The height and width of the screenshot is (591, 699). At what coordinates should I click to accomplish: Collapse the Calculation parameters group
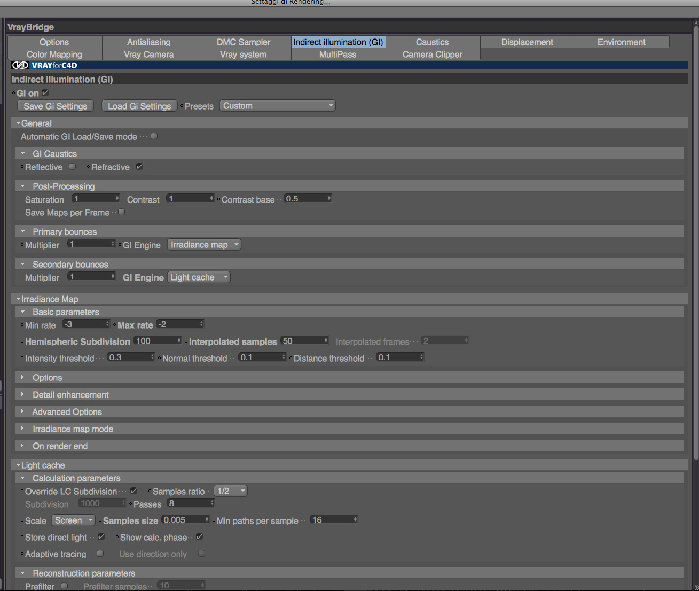coord(23,478)
